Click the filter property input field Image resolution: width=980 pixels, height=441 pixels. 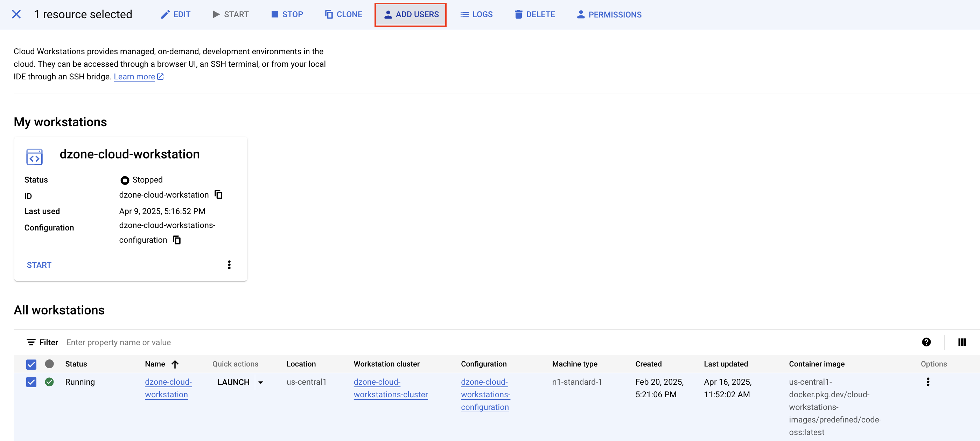118,342
